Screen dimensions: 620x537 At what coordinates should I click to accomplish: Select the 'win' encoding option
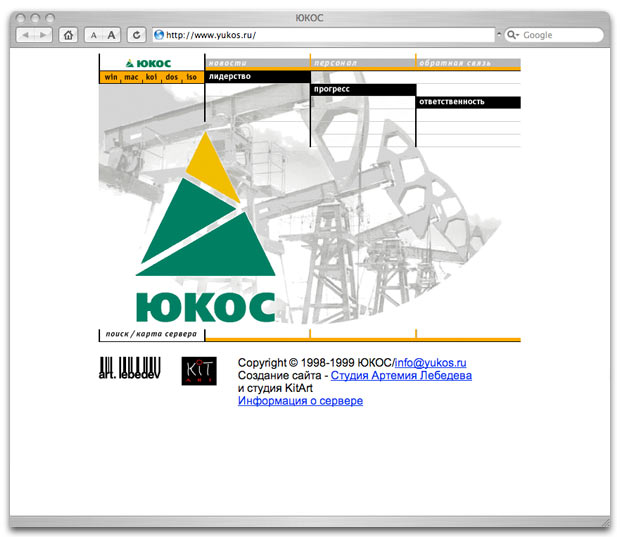[110, 77]
